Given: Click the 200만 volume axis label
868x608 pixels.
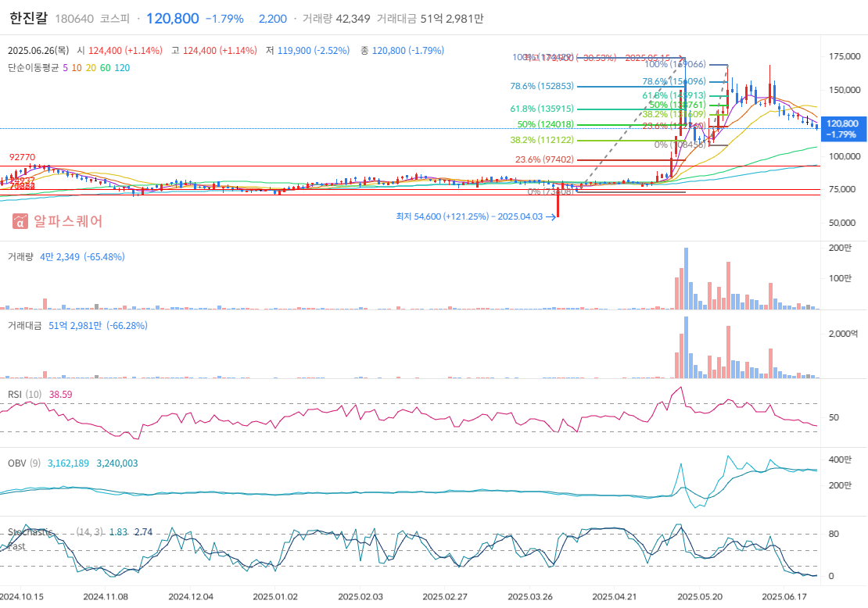Looking at the screenshot, I should coord(840,248).
